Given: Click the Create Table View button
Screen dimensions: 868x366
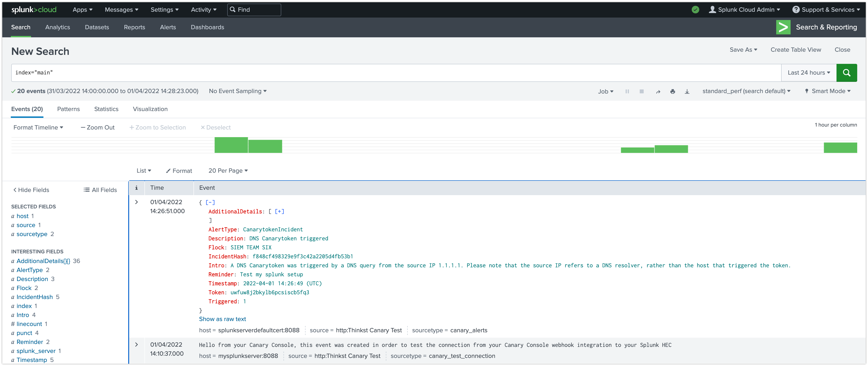Looking at the screenshot, I should click(796, 50).
